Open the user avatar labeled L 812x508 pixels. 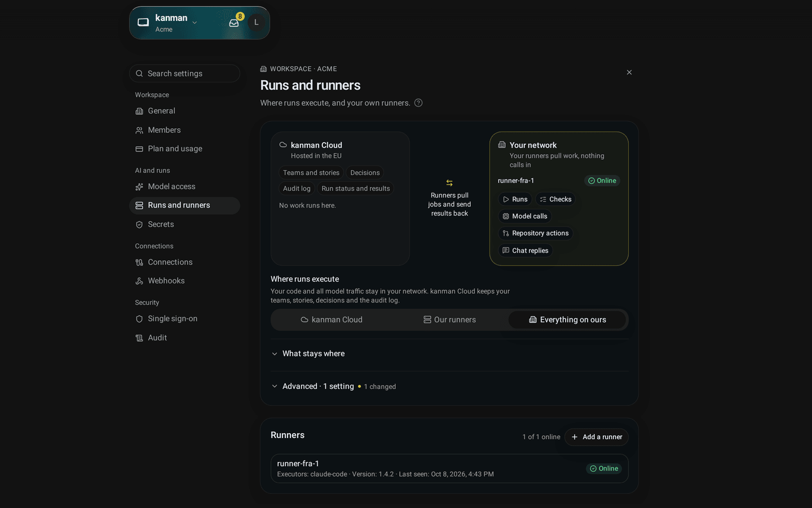[257, 23]
